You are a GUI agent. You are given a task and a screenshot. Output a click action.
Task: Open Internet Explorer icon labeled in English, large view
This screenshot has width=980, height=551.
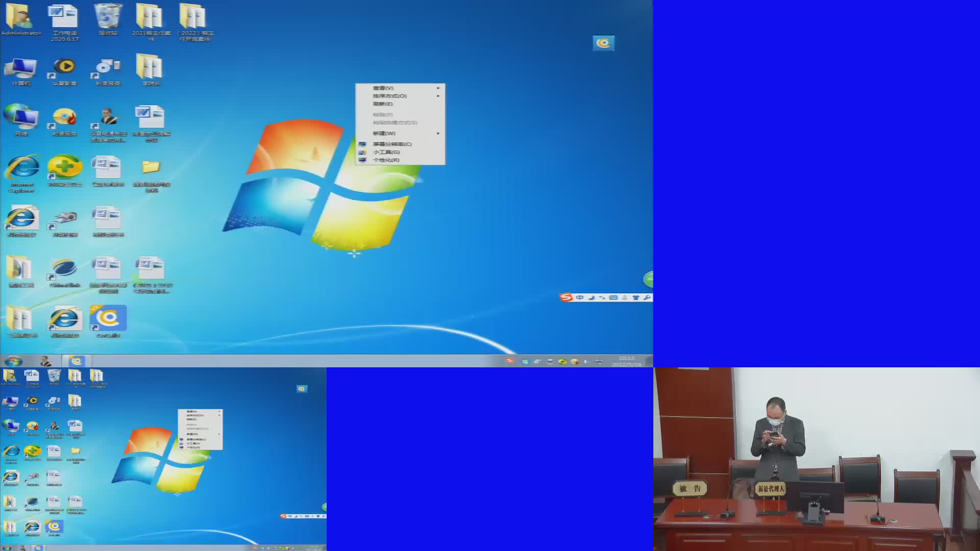tap(21, 173)
